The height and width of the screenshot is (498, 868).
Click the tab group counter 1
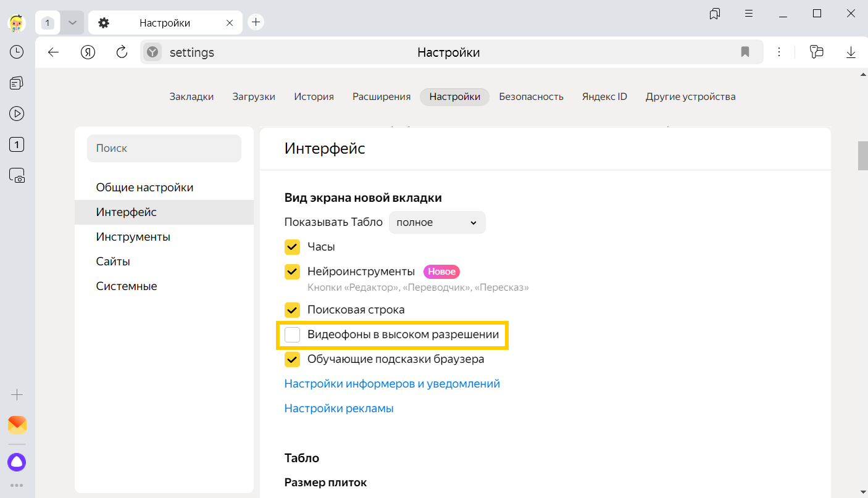(48, 23)
